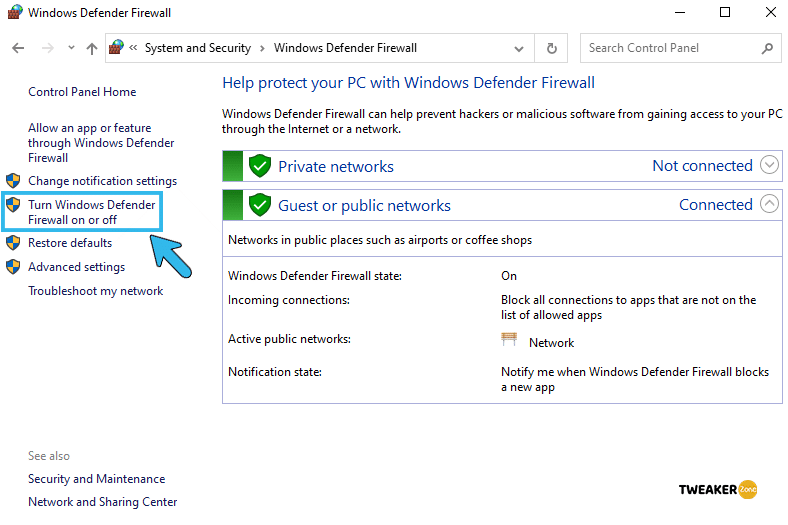
Task: Click the search magnifier icon
Action: [767, 48]
